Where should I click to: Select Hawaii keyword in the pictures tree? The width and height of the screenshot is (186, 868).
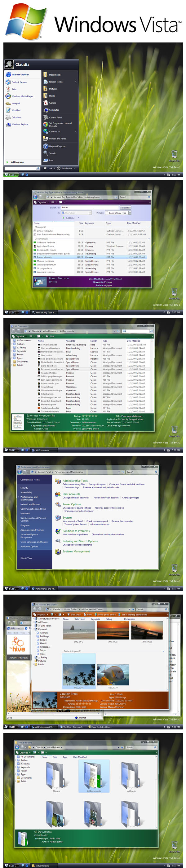click(x=43, y=643)
